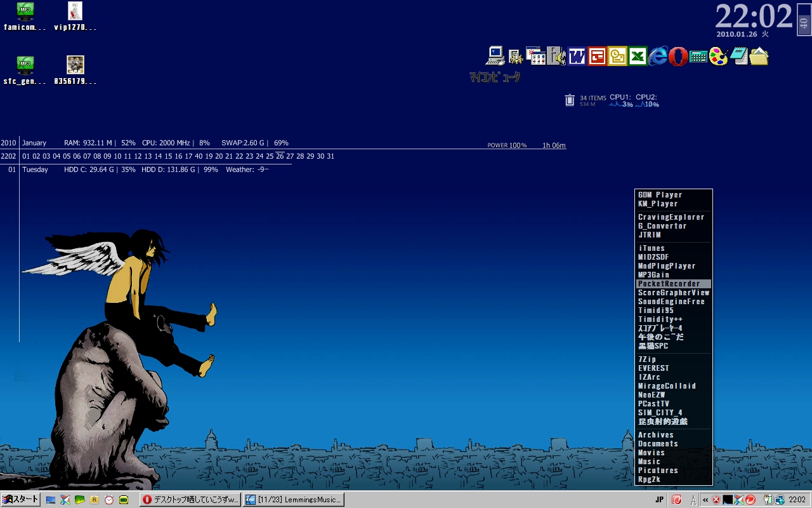Open the Calculator launcher icon

pyautogui.click(x=698, y=57)
